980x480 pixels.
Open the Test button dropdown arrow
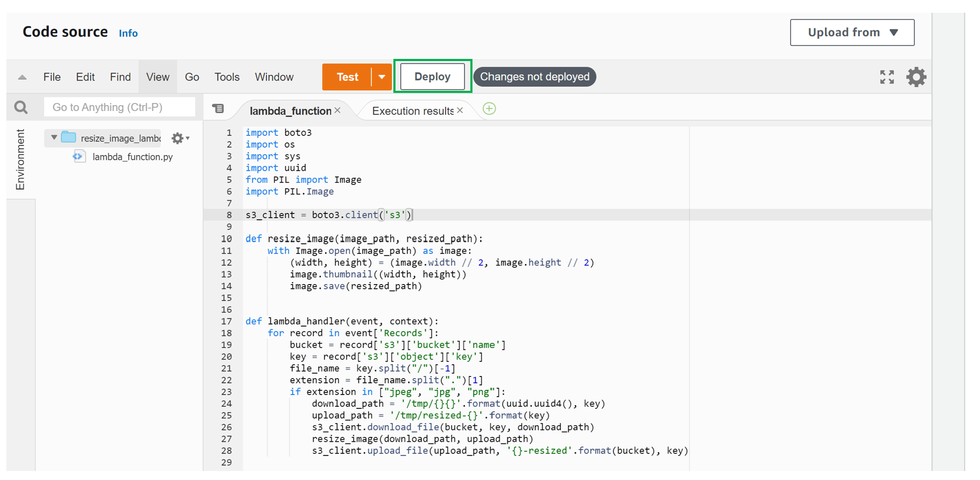coord(382,77)
